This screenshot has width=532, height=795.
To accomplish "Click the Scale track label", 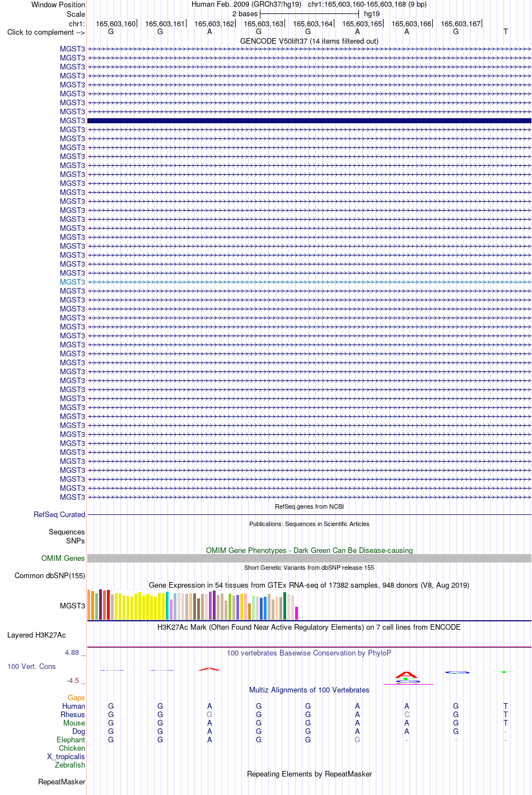I will (76, 14).
